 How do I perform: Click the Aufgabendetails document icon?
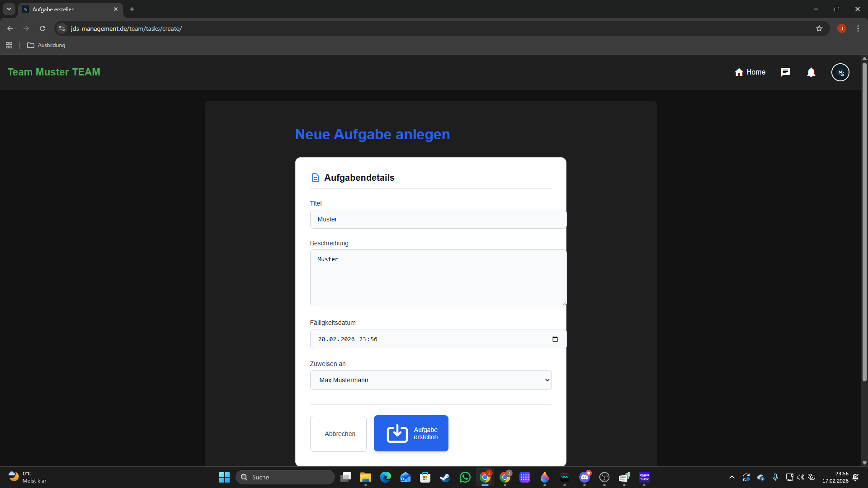(315, 177)
